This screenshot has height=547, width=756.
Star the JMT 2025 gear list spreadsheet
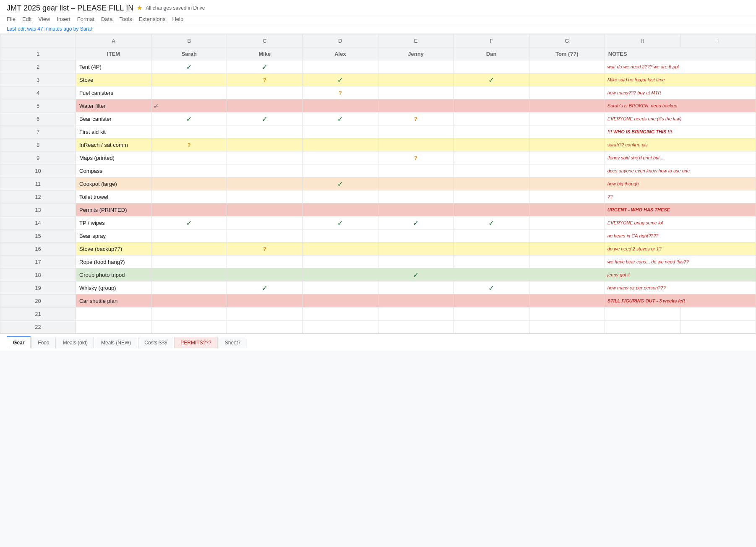pos(139,8)
